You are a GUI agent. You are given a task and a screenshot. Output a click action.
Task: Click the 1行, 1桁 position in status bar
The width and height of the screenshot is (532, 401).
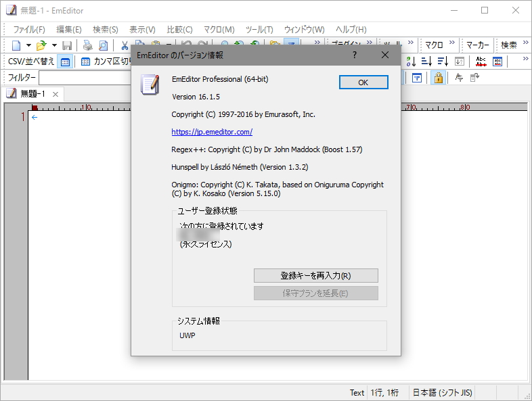[384, 392]
